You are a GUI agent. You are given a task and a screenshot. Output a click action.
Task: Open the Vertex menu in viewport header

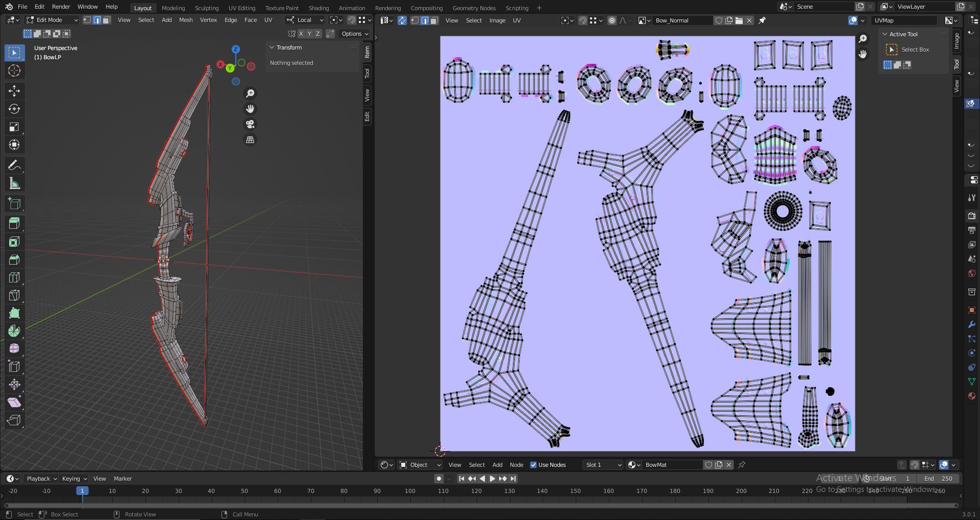click(x=208, y=20)
